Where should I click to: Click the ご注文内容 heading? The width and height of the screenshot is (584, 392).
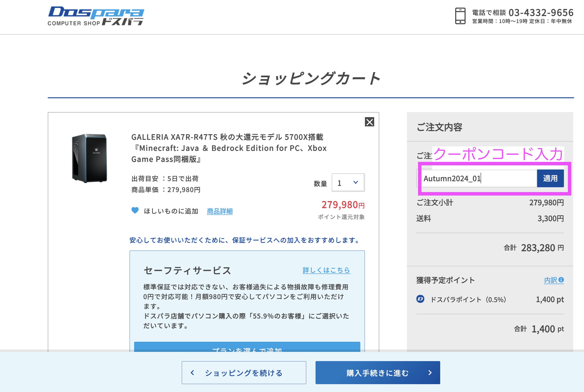coord(440,127)
